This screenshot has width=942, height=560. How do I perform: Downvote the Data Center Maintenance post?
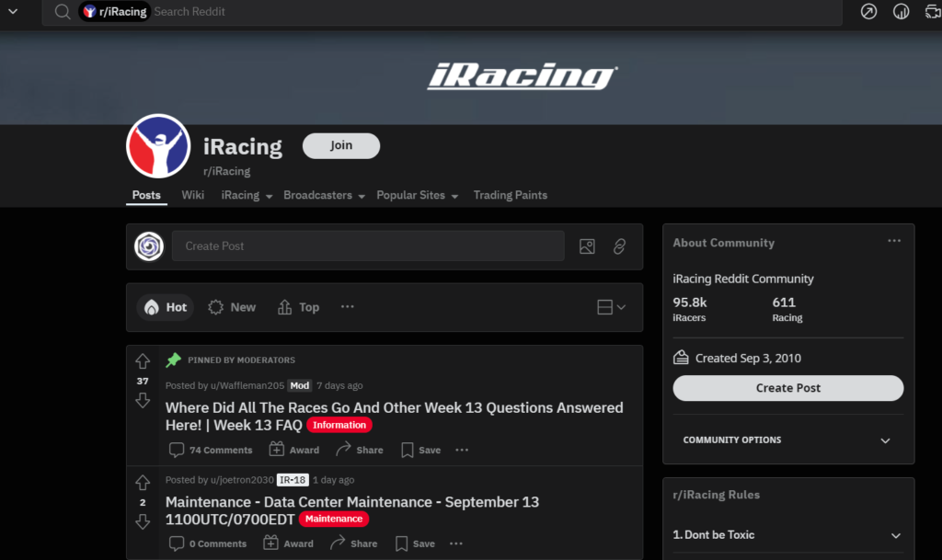143,521
